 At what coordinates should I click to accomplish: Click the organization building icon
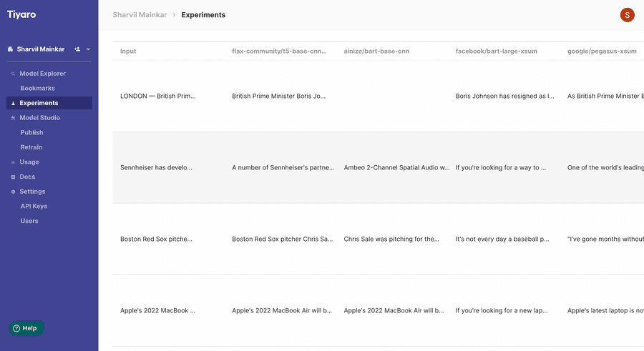[x=10, y=49]
